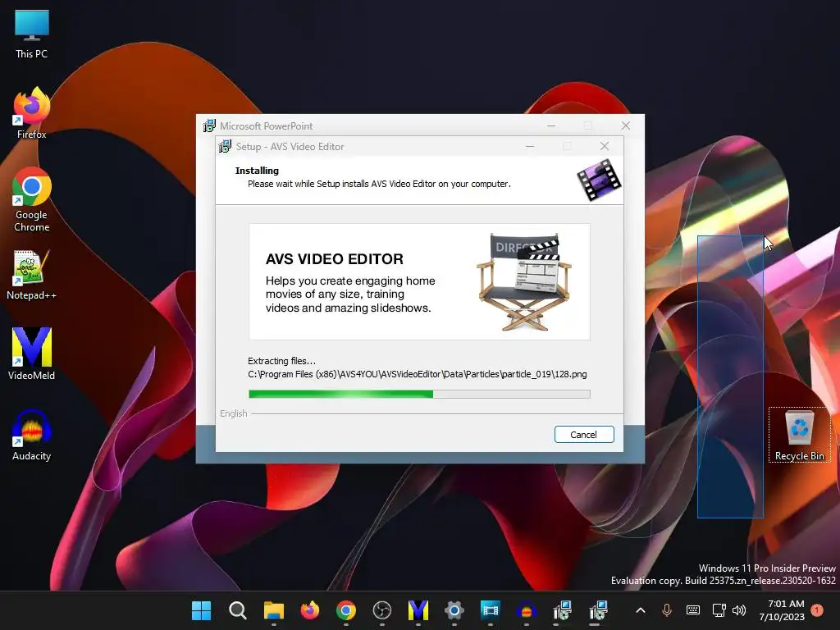Open File Explorer from taskbar
The image size is (840, 630).
tap(274, 610)
